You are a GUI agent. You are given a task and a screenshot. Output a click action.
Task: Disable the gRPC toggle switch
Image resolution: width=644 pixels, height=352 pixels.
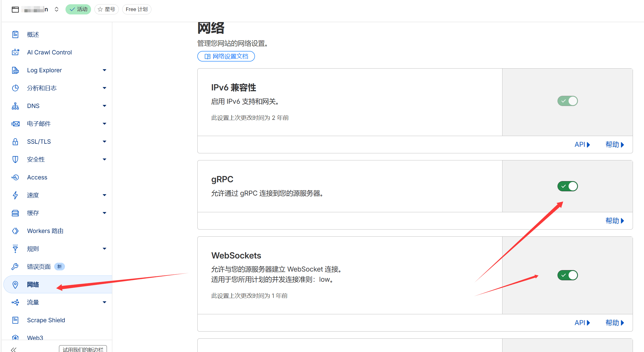pos(567,186)
